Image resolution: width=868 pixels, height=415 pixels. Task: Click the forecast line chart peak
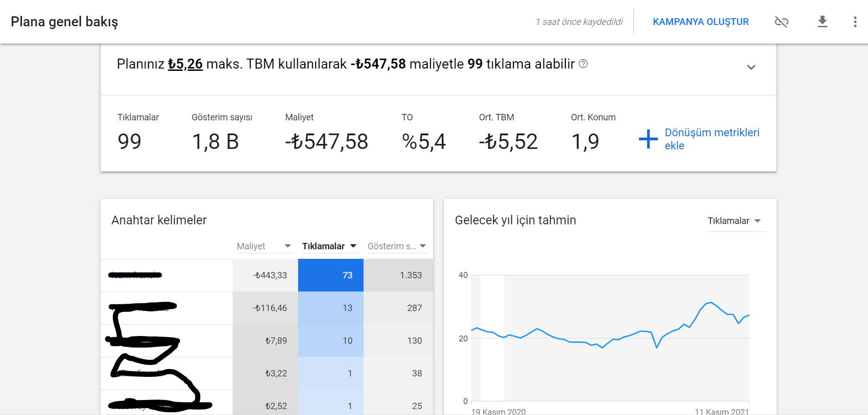coord(711,302)
